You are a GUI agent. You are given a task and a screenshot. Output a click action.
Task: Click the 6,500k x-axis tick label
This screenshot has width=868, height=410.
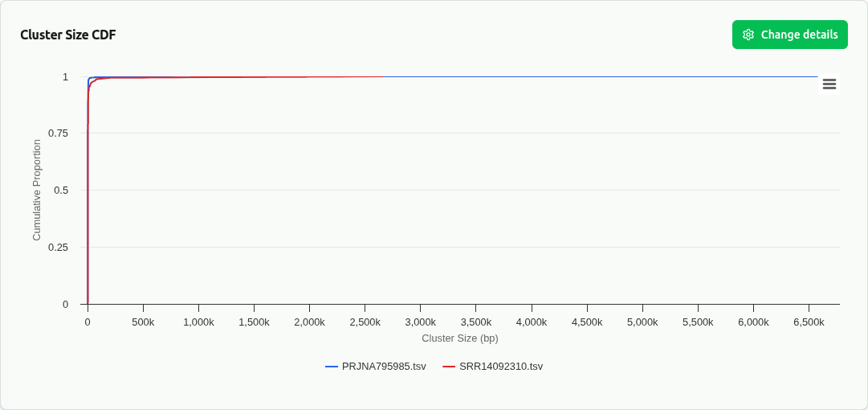pos(809,322)
